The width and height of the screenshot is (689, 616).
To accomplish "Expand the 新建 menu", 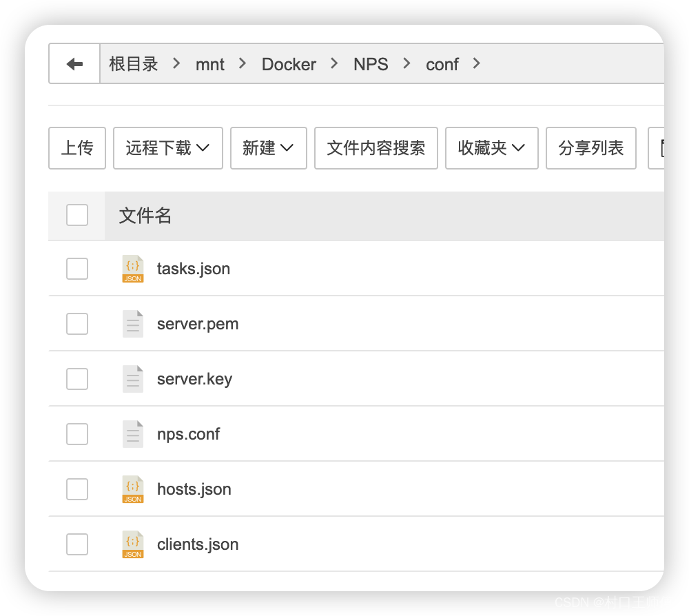I will click(268, 147).
